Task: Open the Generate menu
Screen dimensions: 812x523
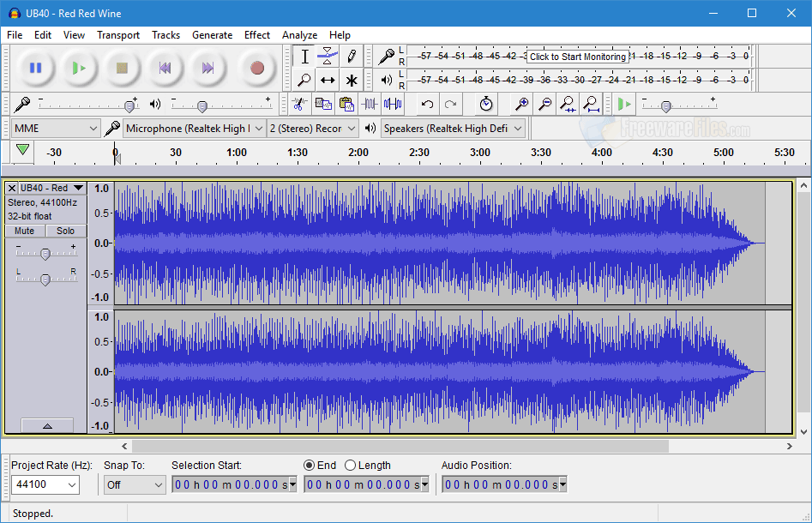Action: pyautogui.click(x=212, y=35)
